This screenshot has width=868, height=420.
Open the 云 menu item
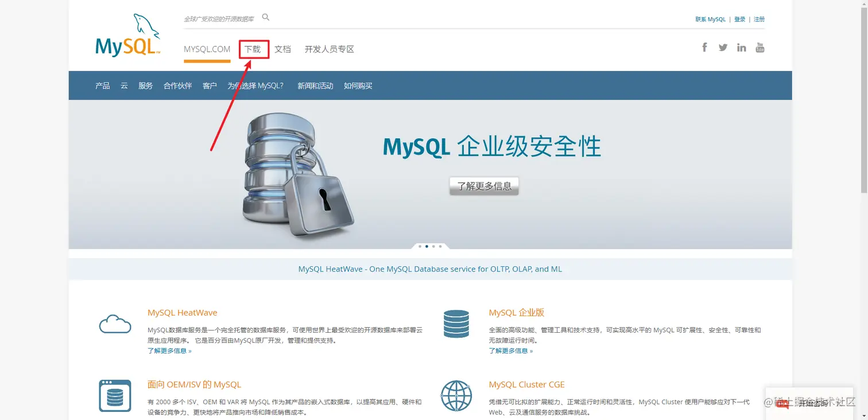coord(124,86)
